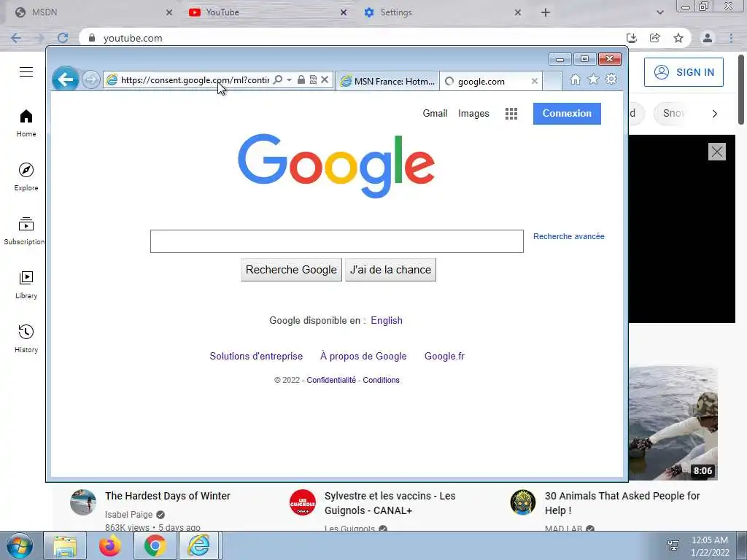Image resolution: width=747 pixels, height=560 pixels.
Task: Open YouTube hamburger guide menu
Action: [26, 72]
